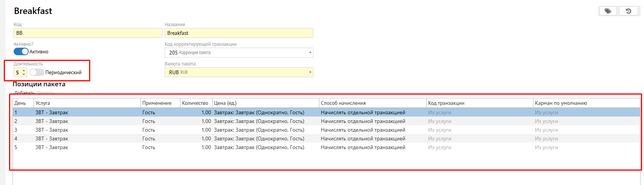Enable the Периодический toggle
The image size is (644, 185).
tap(37, 72)
